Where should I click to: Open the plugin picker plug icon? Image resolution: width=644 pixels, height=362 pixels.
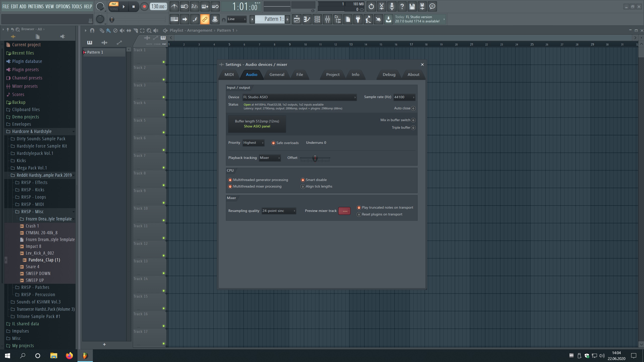358,19
